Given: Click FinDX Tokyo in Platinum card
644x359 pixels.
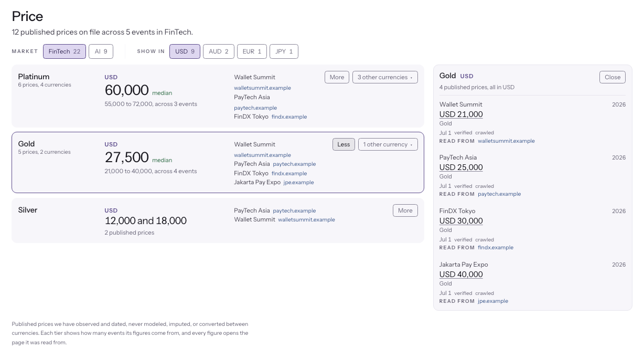Looking at the screenshot, I should pyautogui.click(x=251, y=117).
